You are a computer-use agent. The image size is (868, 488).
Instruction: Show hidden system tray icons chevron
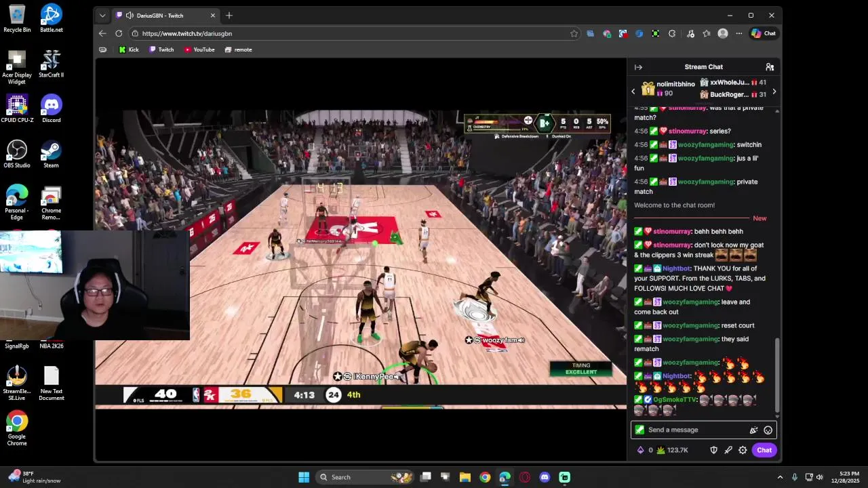(780, 477)
